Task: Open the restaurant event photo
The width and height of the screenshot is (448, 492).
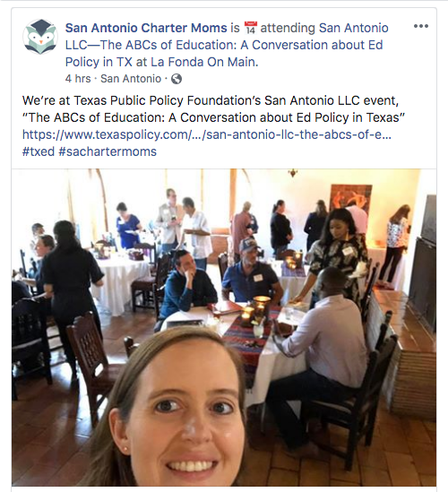Action: tap(224, 327)
